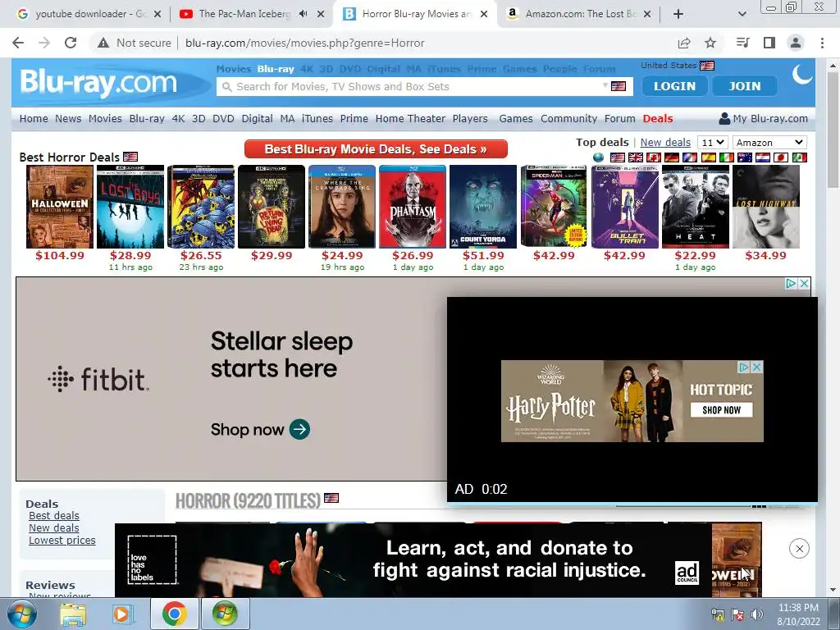This screenshot has height=630, width=840.
Task: Click Shop now on the Fitbit ad
Action: (260, 429)
